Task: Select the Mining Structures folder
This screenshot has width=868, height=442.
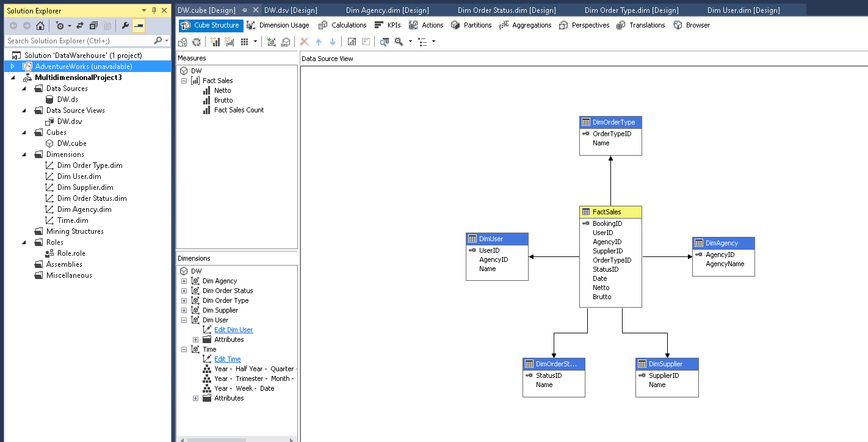Action: click(x=74, y=231)
